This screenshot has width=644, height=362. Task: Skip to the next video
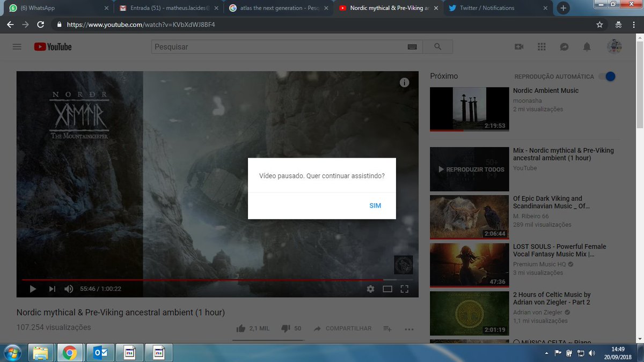[x=52, y=289]
